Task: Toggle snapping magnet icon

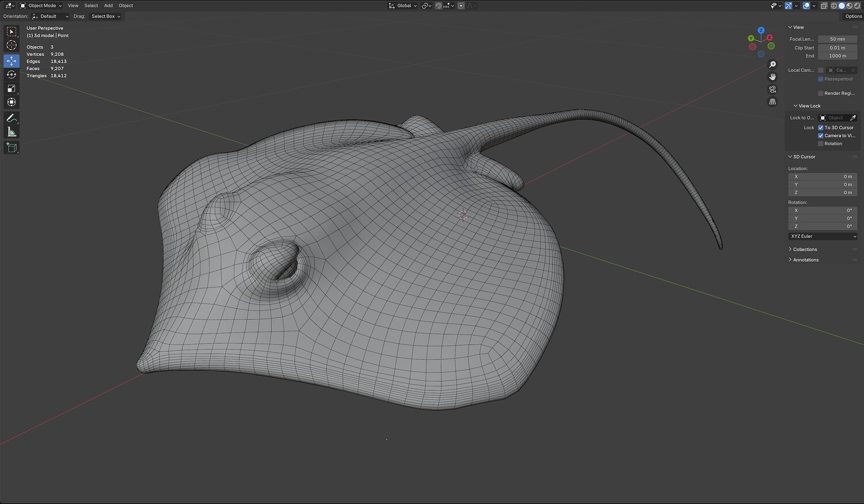Action: click(438, 6)
